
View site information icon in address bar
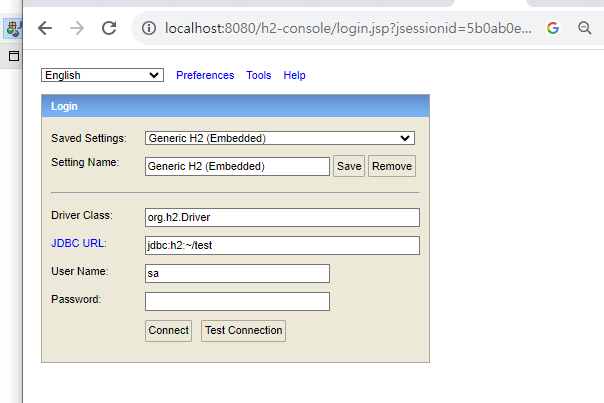click(149, 28)
